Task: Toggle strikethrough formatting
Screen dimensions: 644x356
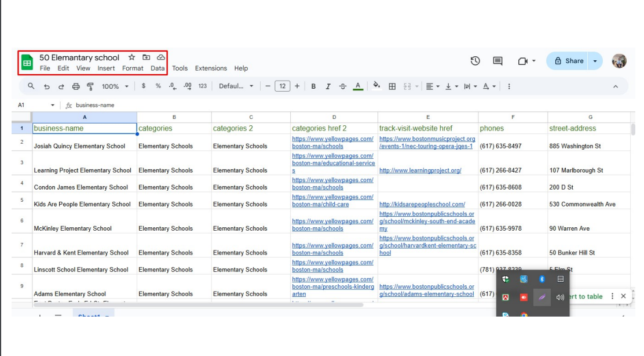Action: [342, 86]
